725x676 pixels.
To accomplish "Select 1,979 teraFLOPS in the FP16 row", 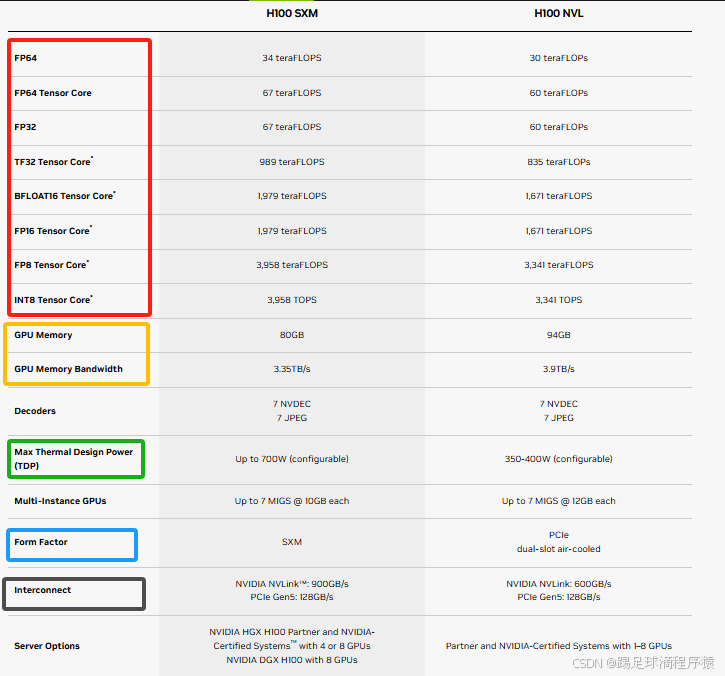I will point(292,231).
